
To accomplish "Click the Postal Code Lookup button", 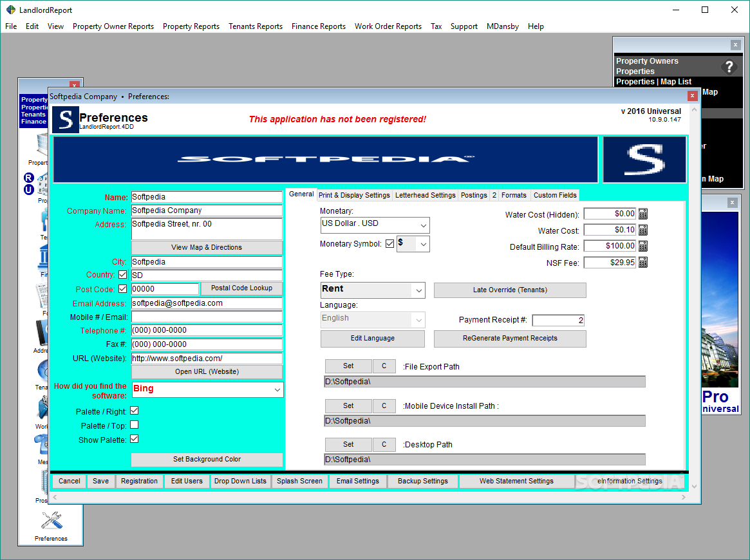I will coord(241,288).
